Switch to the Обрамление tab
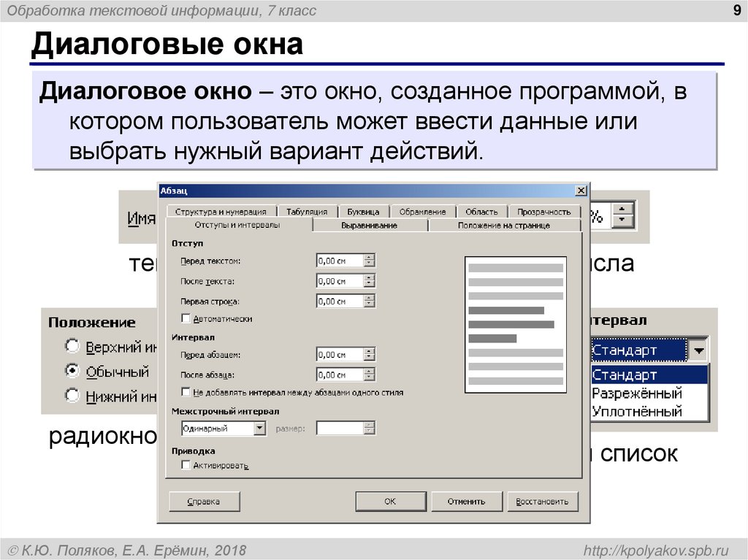This screenshot has height=560, width=748. tap(422, 211)
